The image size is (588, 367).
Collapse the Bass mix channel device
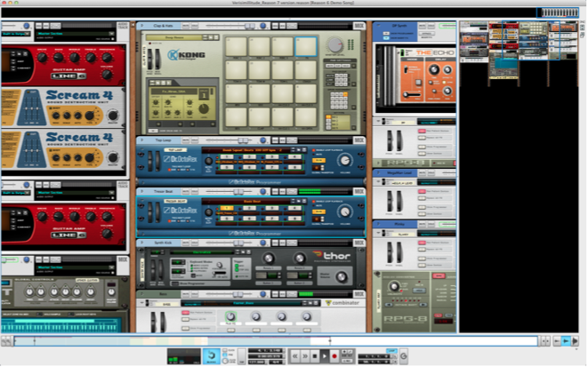coord(142,294)
